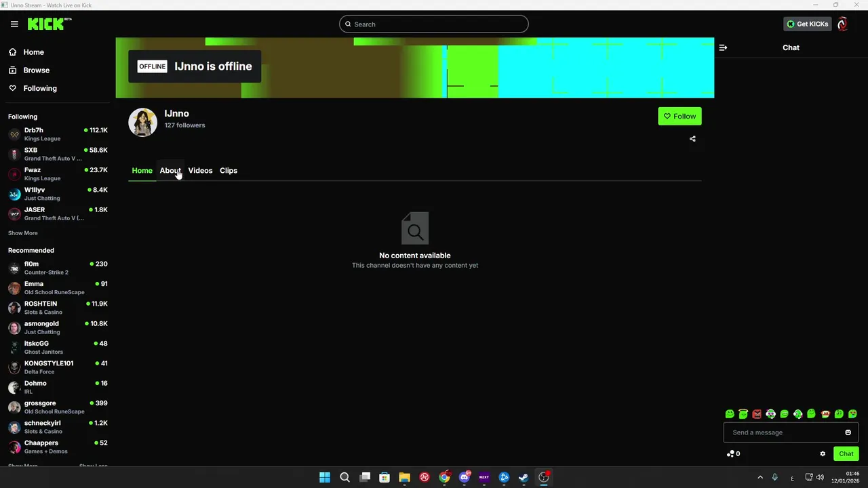The height and width of the screenshot is (488, 868).
Task: Click the share channel icon
Action: [x=692, y=139]
